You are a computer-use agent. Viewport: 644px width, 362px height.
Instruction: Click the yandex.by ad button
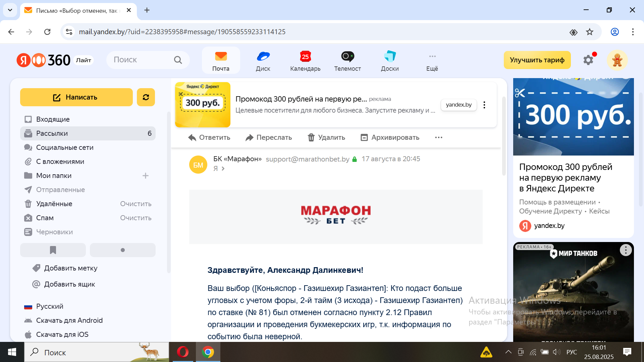tap(459, 105)
